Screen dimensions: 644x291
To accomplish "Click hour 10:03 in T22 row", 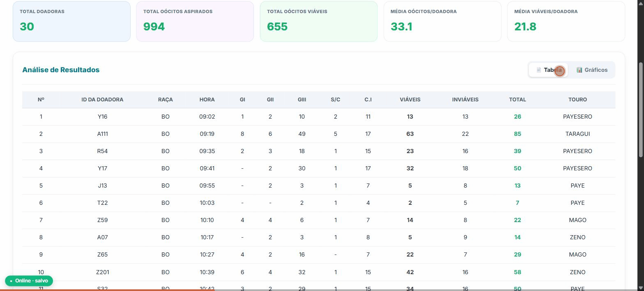I will [x=207, y=203].
